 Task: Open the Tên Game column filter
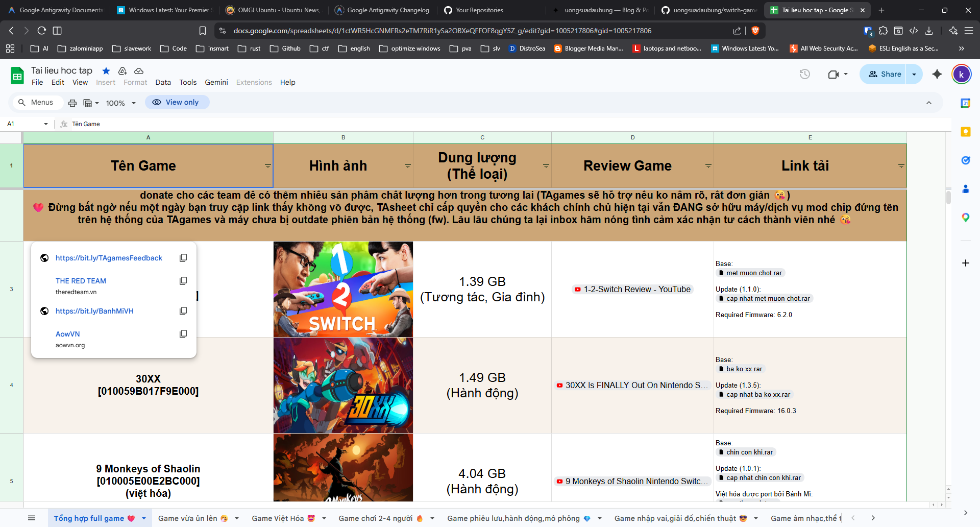point(268,166)
